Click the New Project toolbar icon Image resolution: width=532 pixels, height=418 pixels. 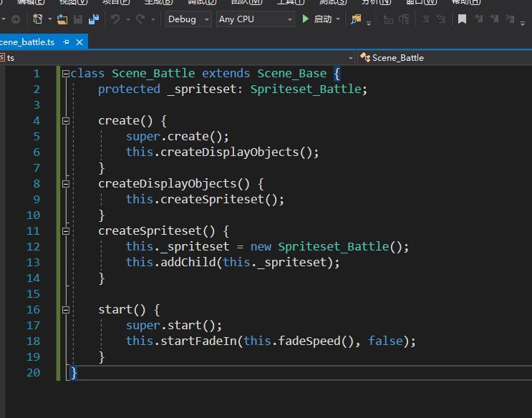point(38,19)
